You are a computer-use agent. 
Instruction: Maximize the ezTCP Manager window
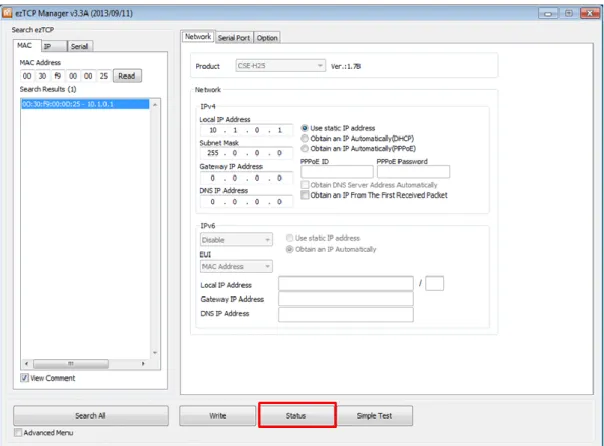569,13
